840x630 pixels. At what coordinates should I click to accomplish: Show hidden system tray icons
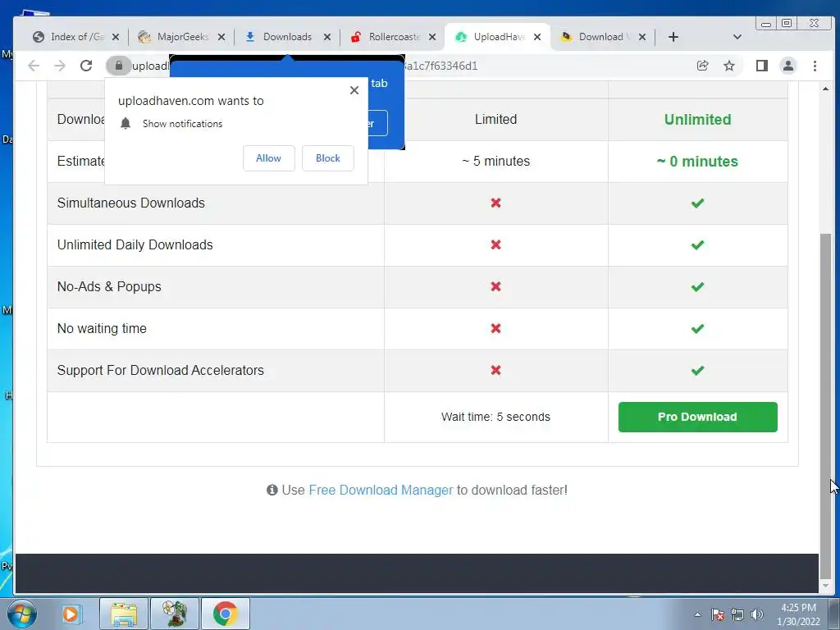coord(697,614)
